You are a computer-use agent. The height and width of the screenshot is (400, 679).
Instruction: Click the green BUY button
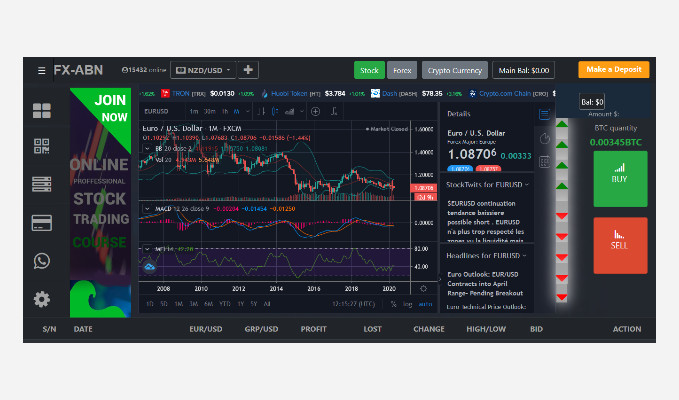[x=620, y=179]
